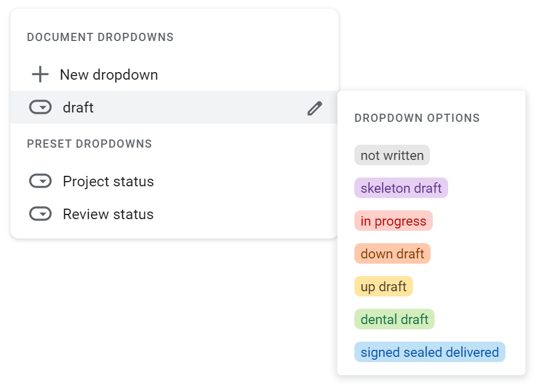Click the Dropdown Options panel heading
Screen dimensions: 543x392
[417, 118]
